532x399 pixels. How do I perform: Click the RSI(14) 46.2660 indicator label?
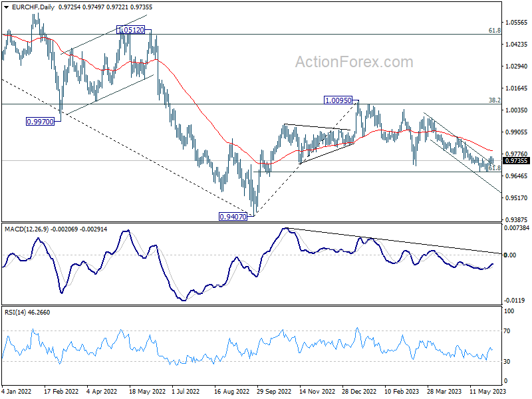(x=27, y=312)
